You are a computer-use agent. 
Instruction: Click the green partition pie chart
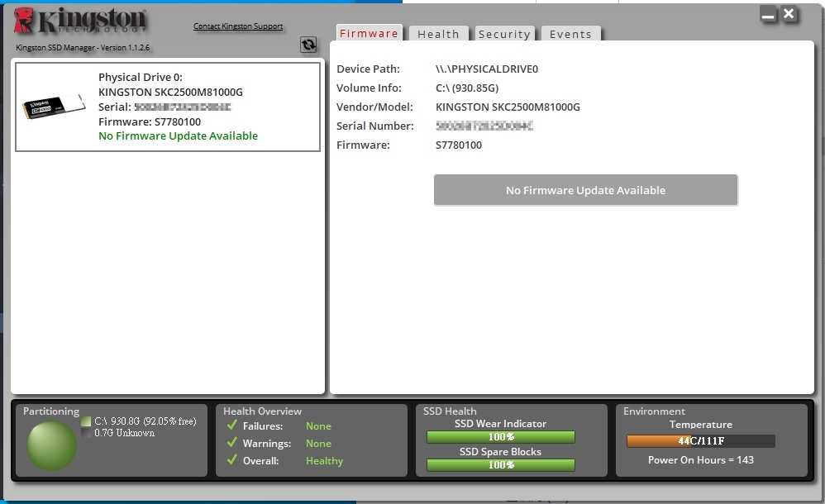51,445
